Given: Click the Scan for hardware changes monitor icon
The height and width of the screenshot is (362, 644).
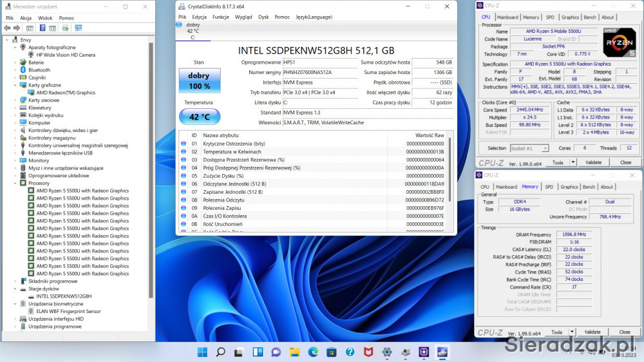Looking at the screenshot, I should click(x=78, y=28).
